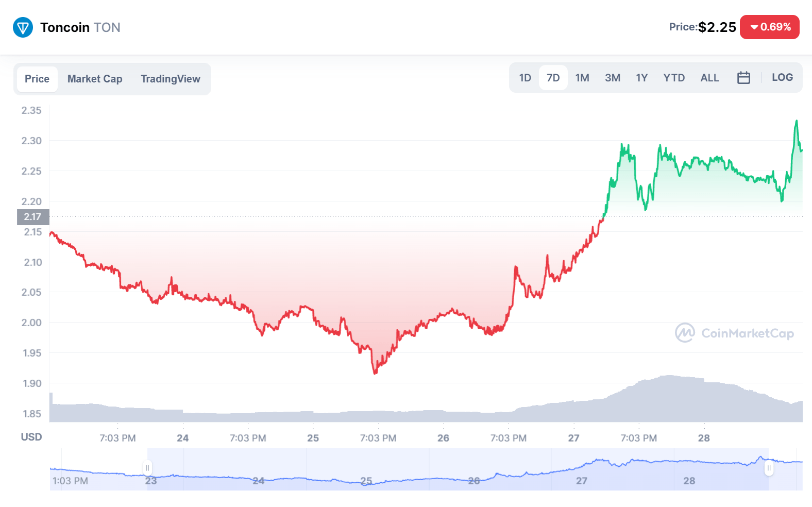Set chart range to 1Y
The image size is (812, 507).
(641, 78)
